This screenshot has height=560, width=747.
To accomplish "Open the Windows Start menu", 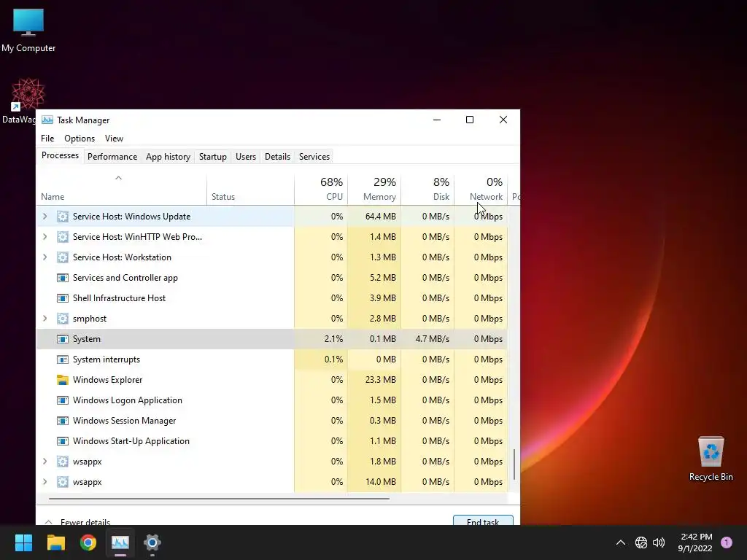I will (x=23, y=542).
